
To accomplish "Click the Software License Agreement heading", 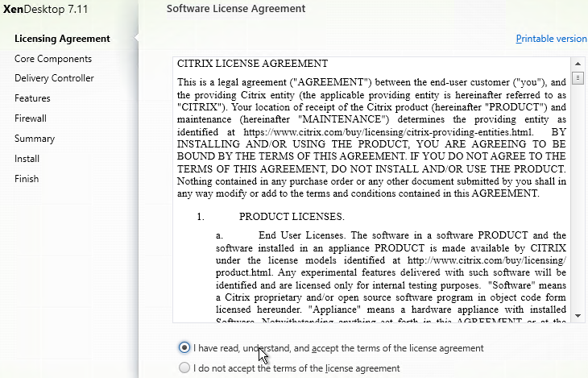I will click(236, 9).
